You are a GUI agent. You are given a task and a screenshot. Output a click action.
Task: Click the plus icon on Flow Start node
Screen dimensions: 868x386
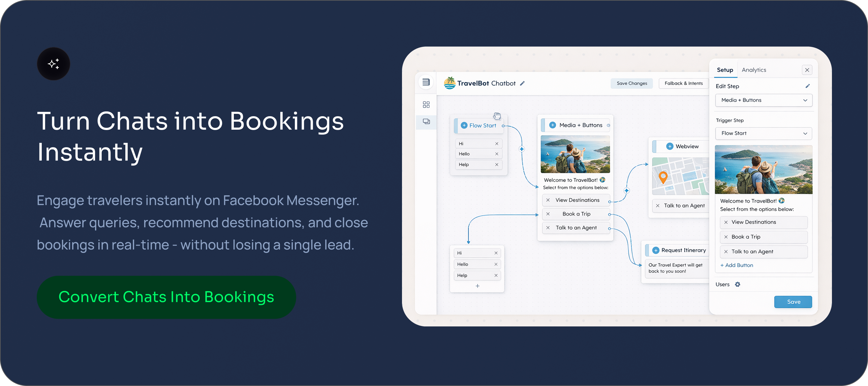pos(464,125)
